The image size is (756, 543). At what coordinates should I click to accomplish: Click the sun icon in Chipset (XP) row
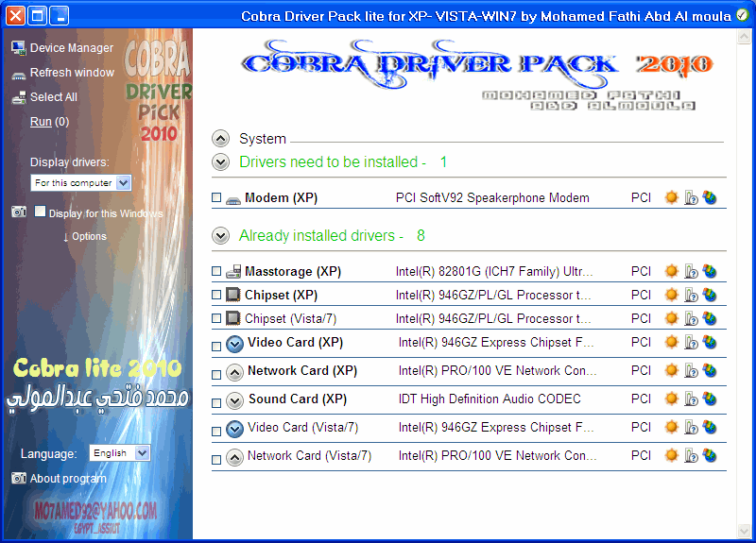pyautogui.click(x=671, y=295)
